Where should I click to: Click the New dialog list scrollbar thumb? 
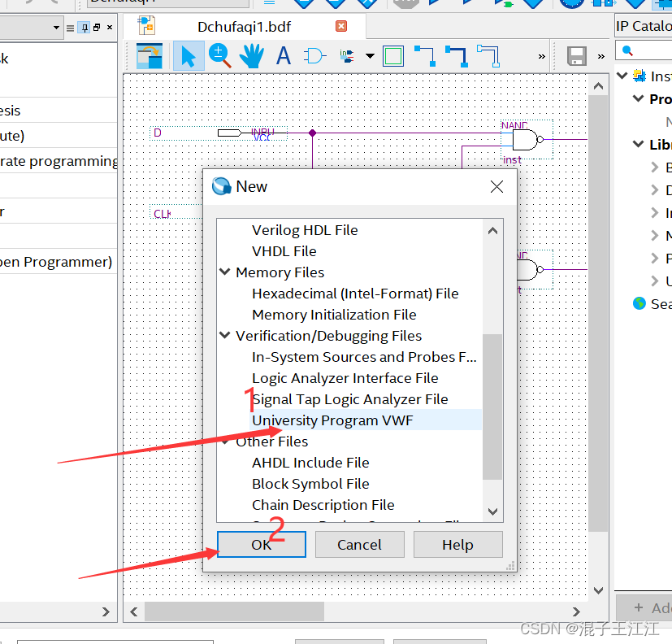coord(492,407)
